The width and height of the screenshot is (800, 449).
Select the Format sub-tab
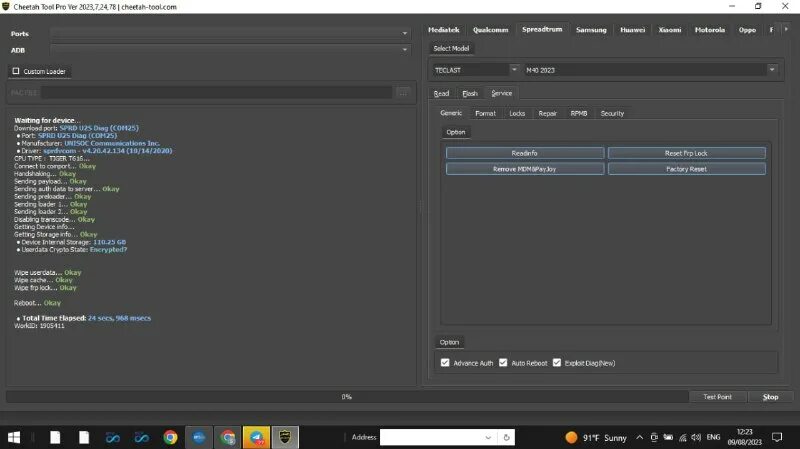[x=485, y=113]
